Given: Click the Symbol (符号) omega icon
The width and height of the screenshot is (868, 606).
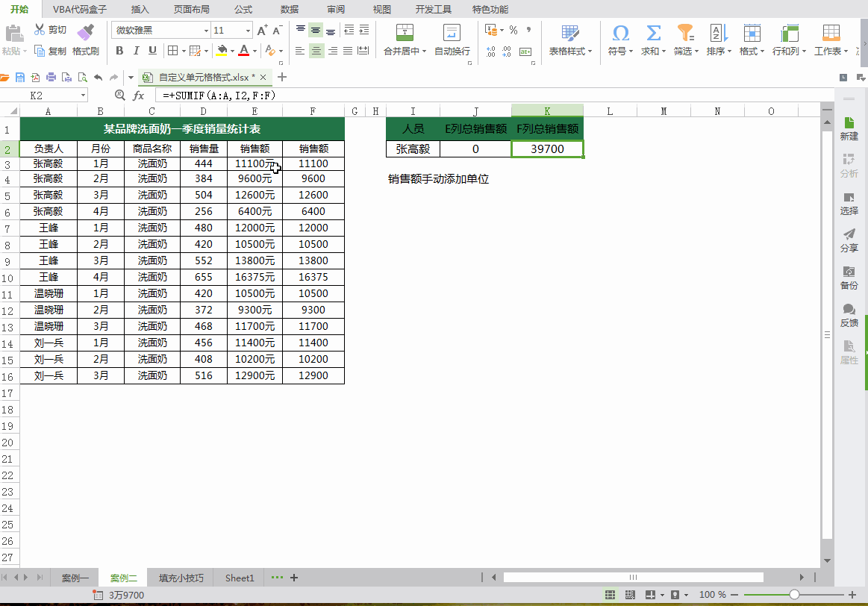Looking at the screenshot, I should 620,33.
